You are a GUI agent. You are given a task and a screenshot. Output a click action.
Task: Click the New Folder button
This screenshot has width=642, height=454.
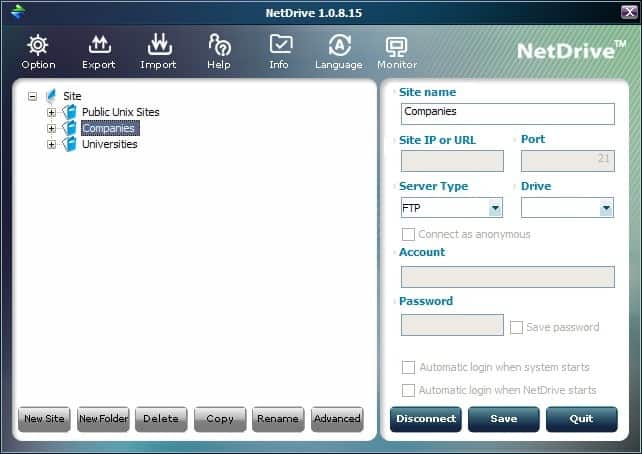103,419
